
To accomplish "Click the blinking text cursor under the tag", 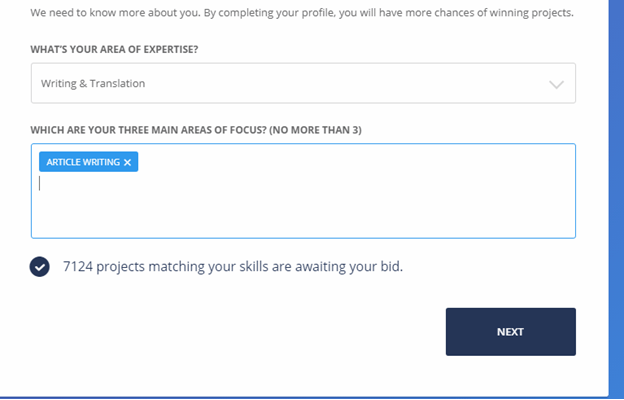I will (x=39, y=183).
